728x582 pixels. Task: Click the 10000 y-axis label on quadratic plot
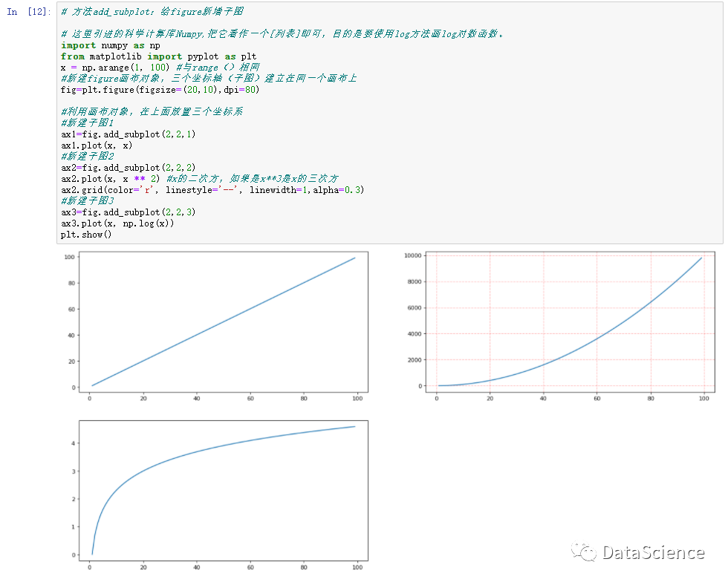[413, 255]
